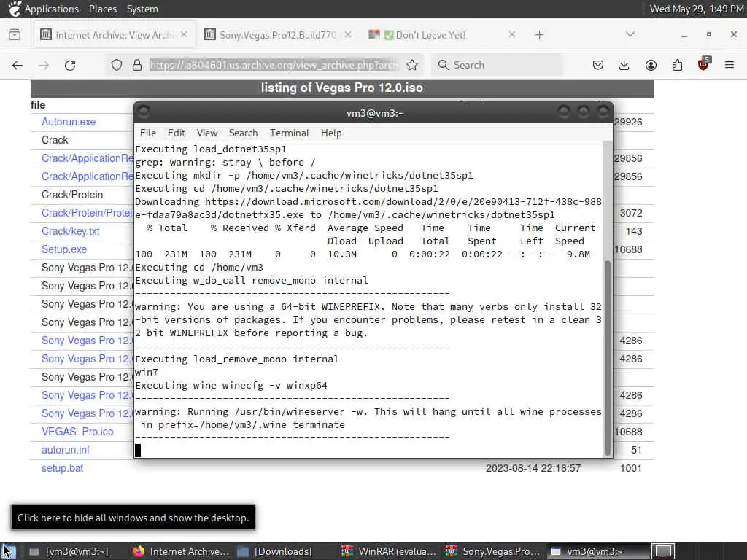This screenshot has width=747, height=560.
Task: Open the Firefox account icon
Action: pyautogui.click(x=651, y=65)
